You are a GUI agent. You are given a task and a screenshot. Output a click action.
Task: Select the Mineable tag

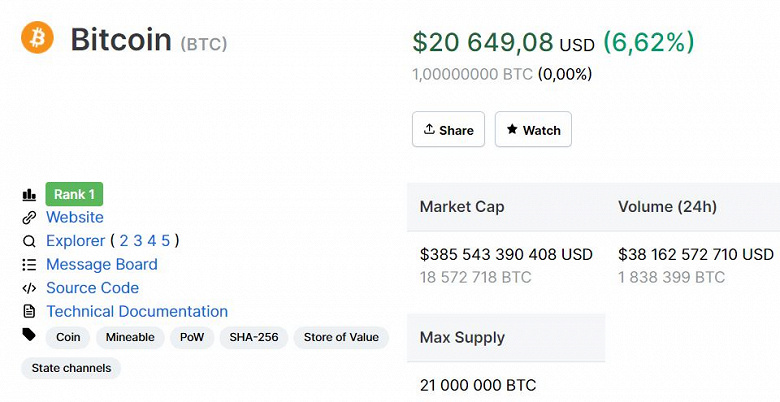pyautogui.click(x=130, y=338)
